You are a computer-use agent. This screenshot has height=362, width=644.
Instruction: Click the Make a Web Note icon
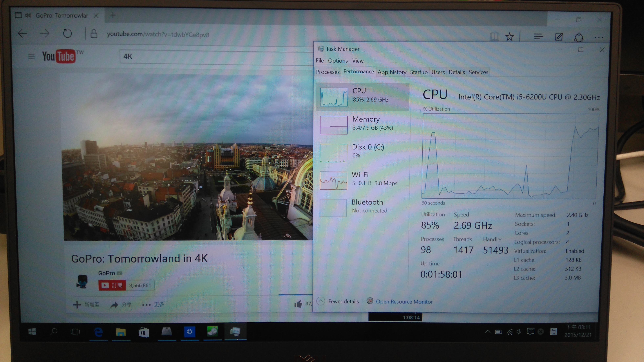[x=559, y=37]
